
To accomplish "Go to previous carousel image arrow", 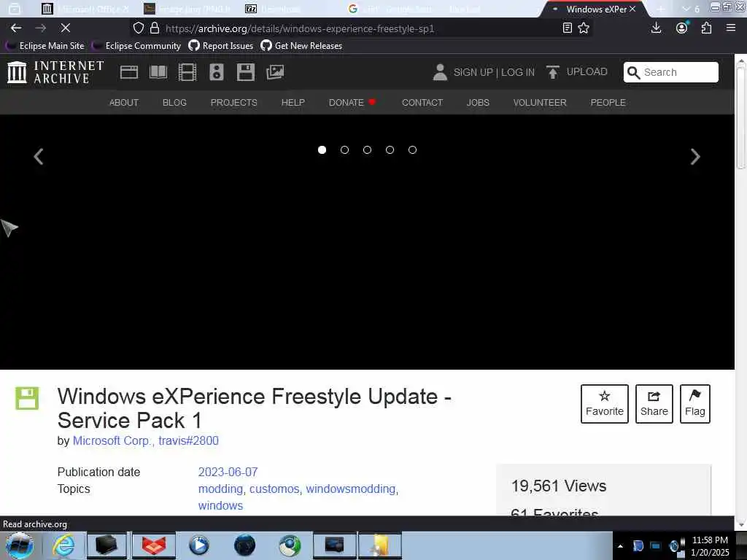I will click(39, 157).
